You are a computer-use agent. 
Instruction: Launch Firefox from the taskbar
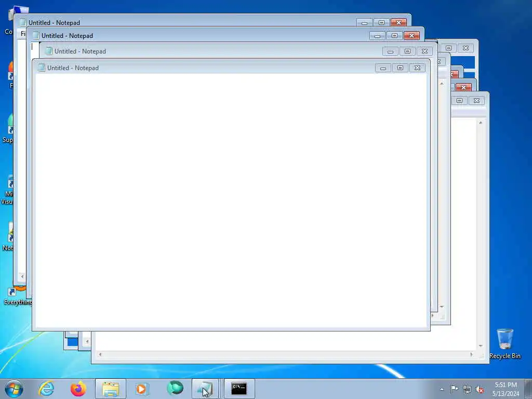78,389
